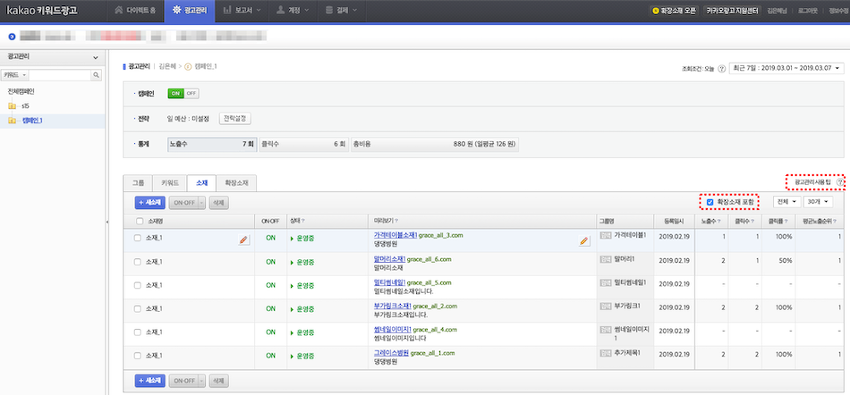This screenshot has width=850, height=395.
Task: Open the 말머리소재1 preview link
Action: 390,260
